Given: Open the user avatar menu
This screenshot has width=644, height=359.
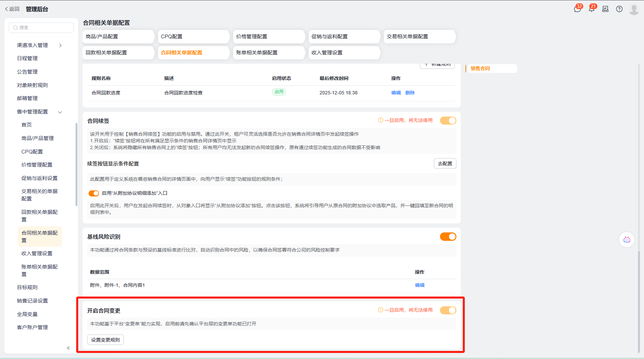Looking at the screenshot, I should pyautogui.click(x=634, y=9).
